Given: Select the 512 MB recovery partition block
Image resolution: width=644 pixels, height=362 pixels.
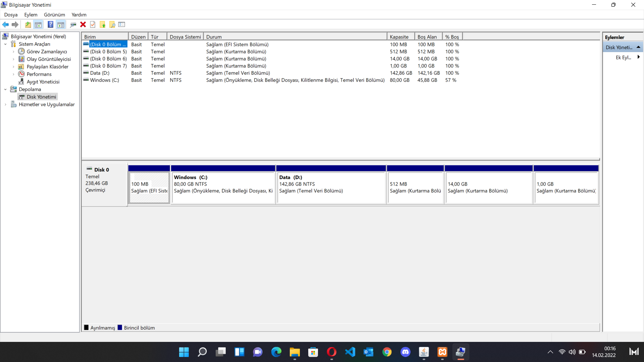Looking at the screenshot, I should (x=416, y=184).
